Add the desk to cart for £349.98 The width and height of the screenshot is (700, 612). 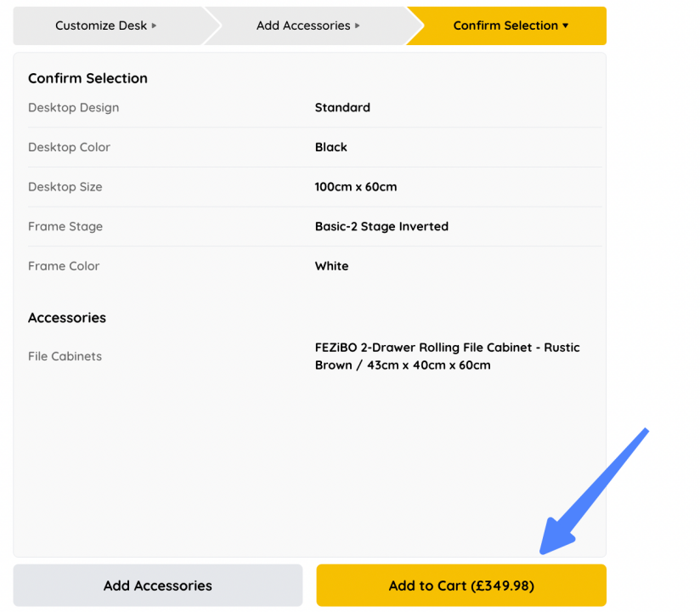click(x=461, y=586)
